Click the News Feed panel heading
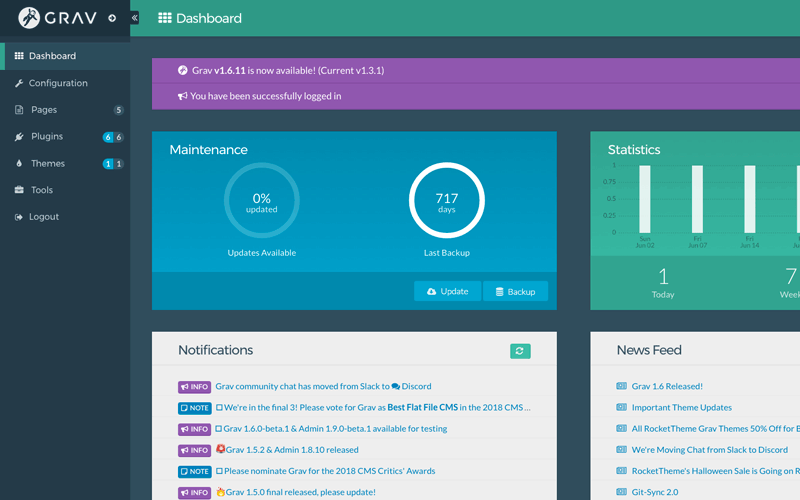Image resolution: width=800 pixels, height=500 pixels. click(649, 350)
